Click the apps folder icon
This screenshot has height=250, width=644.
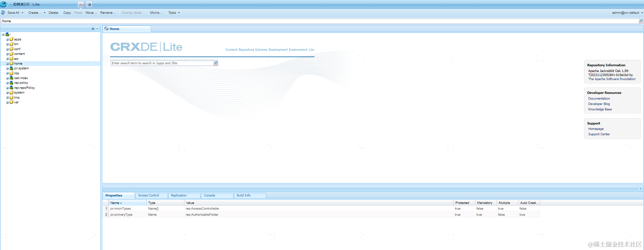11,39
